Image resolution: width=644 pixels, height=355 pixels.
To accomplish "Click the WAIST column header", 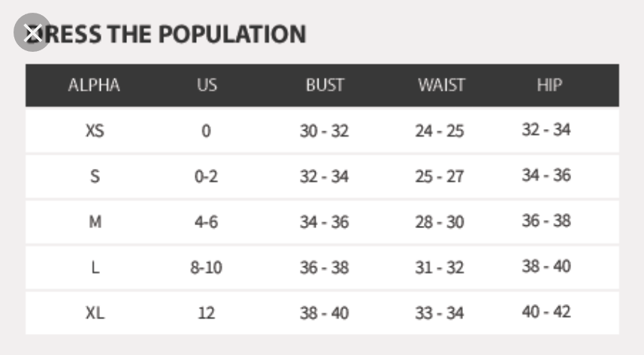I will tap(441, 86).
